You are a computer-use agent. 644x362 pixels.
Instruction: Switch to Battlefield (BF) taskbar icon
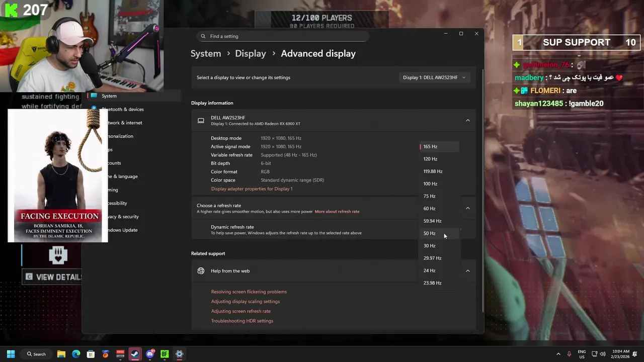[x=165, y=354]
